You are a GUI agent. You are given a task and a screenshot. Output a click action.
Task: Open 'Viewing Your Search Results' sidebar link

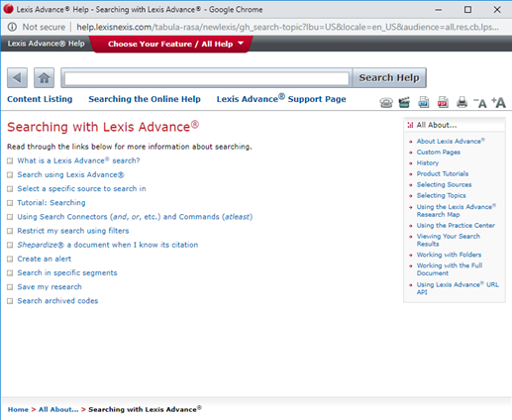point(449,240)
